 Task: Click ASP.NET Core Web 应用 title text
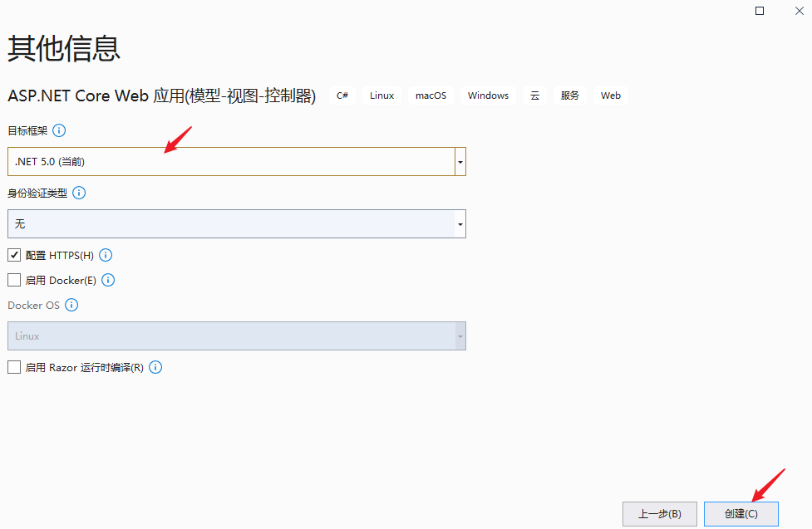[x=161, y=96]
